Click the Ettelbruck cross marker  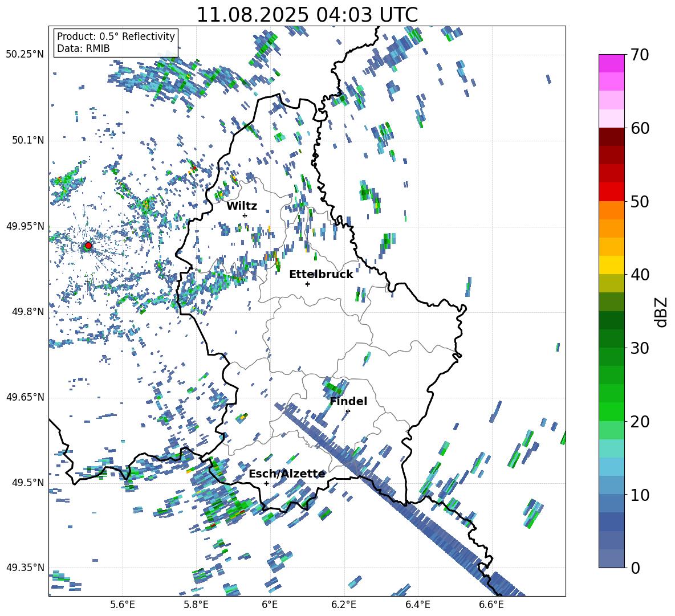tap(307, 284)
